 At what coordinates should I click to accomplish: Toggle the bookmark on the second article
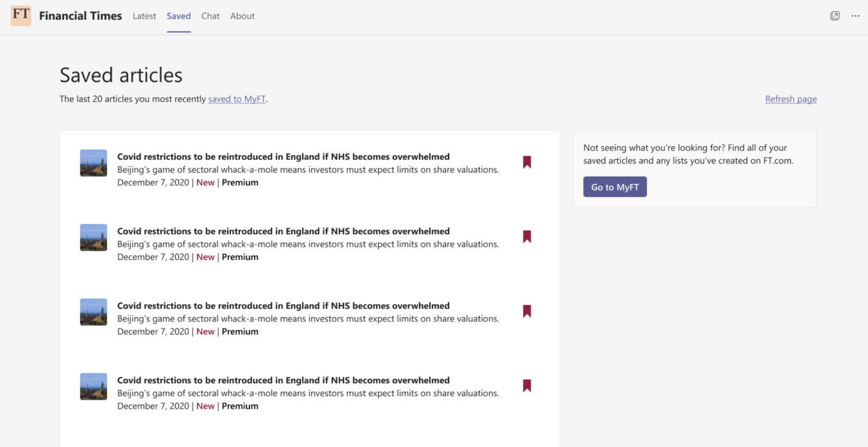[527, 237]
